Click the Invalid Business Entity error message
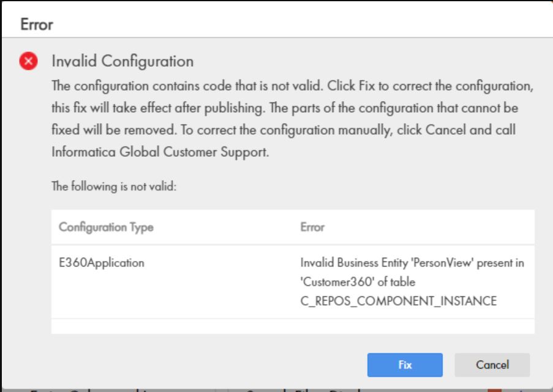553x392 pixels. pyautogui.click(x=412, y=282)
